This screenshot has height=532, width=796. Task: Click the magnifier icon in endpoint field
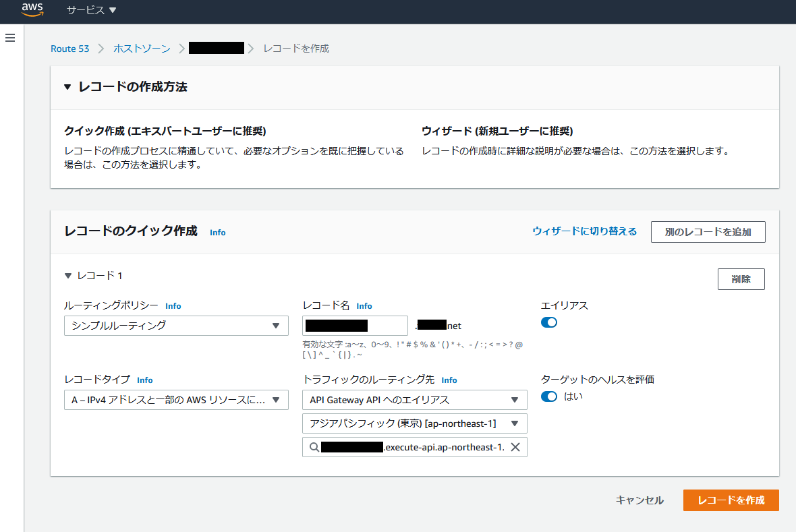(x=314, y=447)
